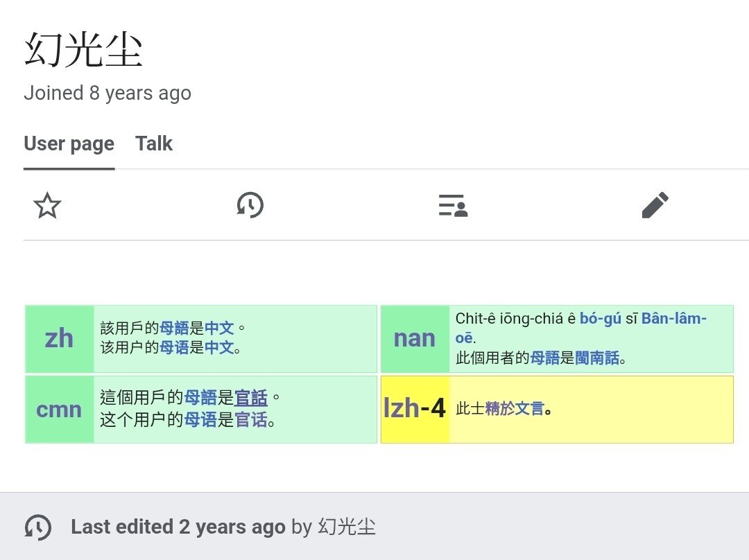Open the Bân-lâm-oē link

(x=673, y=319)
